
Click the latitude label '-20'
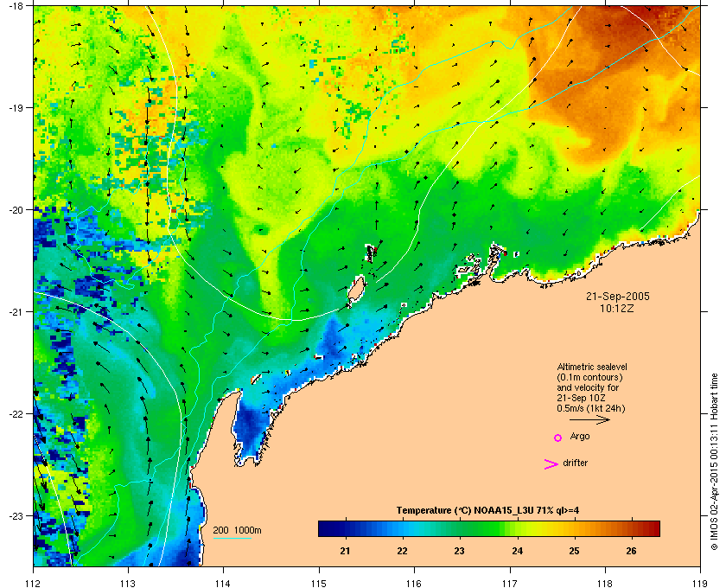(x=16, y=210)
